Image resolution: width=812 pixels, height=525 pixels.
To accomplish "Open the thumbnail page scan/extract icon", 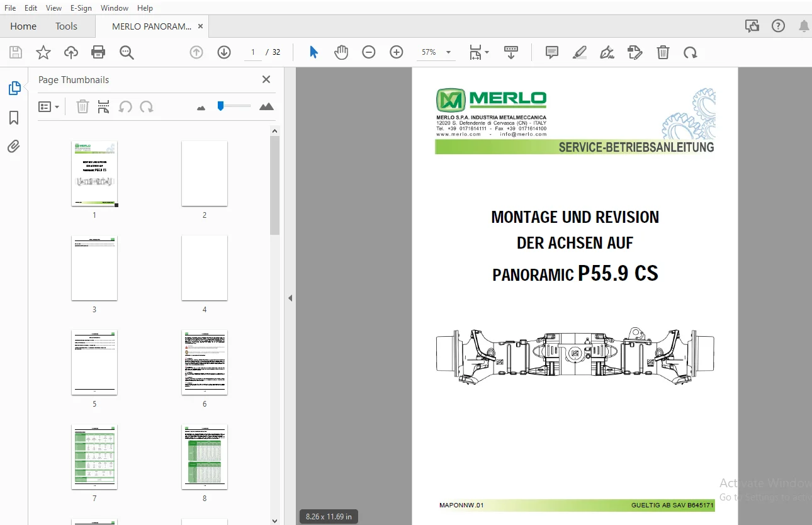I will pyautogui.click(x=104, y=106).
